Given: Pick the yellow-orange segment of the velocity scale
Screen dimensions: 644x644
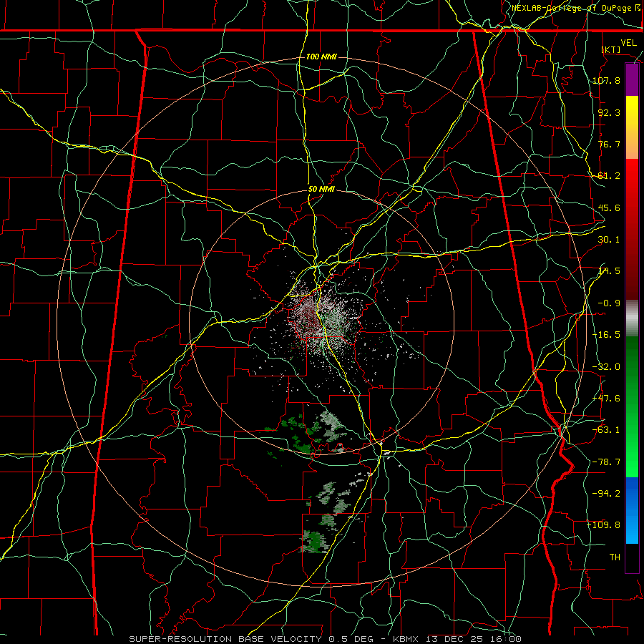Looking at the screenshot, I should click(632, 127).
